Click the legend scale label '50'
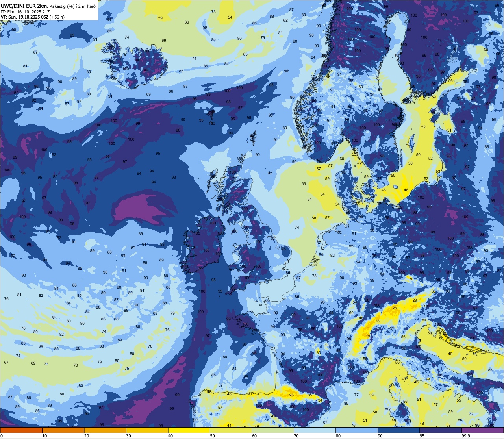The height and width of the screenshot is (439, 504). point(212,436)
